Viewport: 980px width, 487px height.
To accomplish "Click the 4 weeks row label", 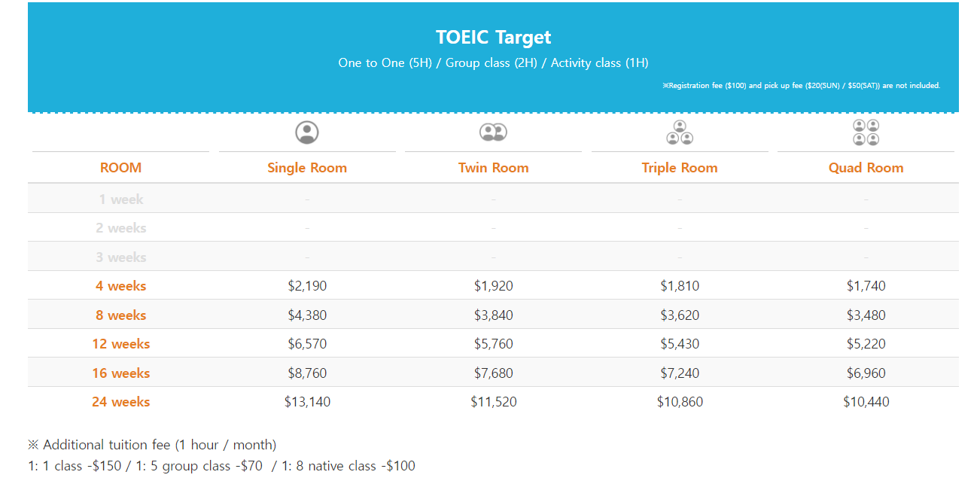I will [x=120, y=286].
